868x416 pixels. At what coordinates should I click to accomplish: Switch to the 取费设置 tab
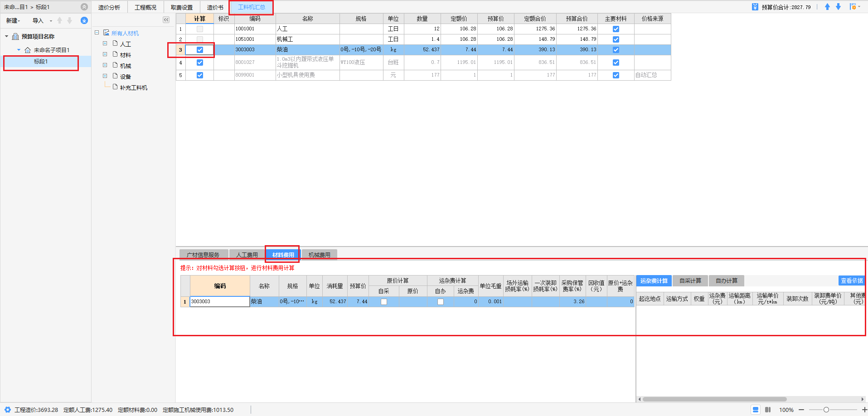182,7
